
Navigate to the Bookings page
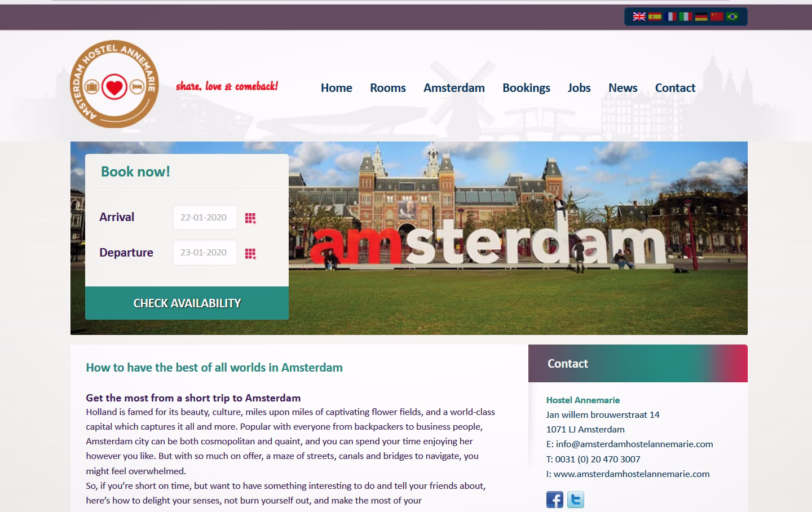pyautogui.click(x=526, y=88)
